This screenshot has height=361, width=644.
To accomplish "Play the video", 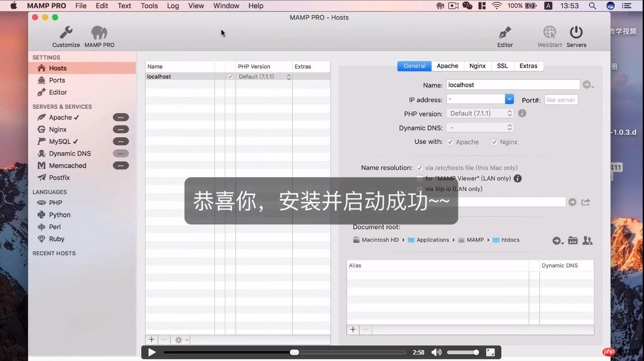I will [152, 352].
